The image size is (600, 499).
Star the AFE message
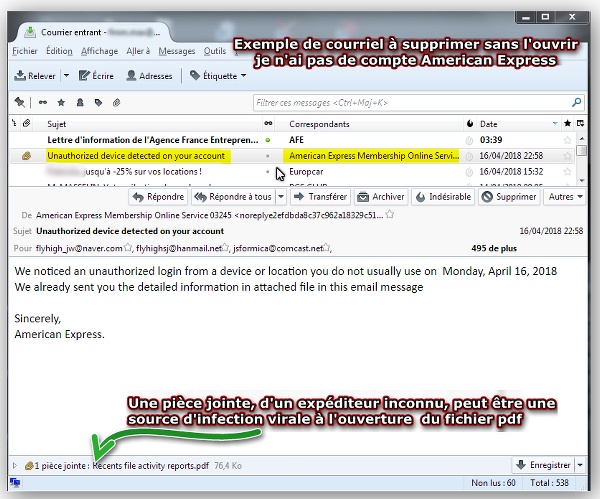567,140
